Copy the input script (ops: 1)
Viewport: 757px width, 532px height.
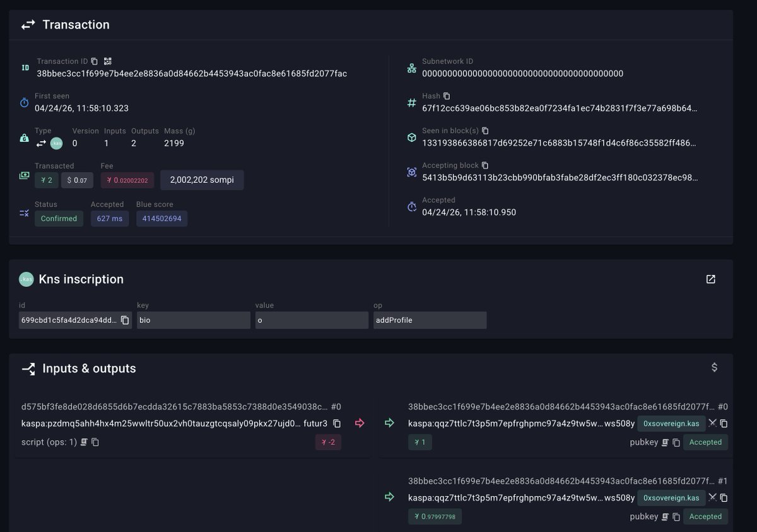(x=95, y=442)
